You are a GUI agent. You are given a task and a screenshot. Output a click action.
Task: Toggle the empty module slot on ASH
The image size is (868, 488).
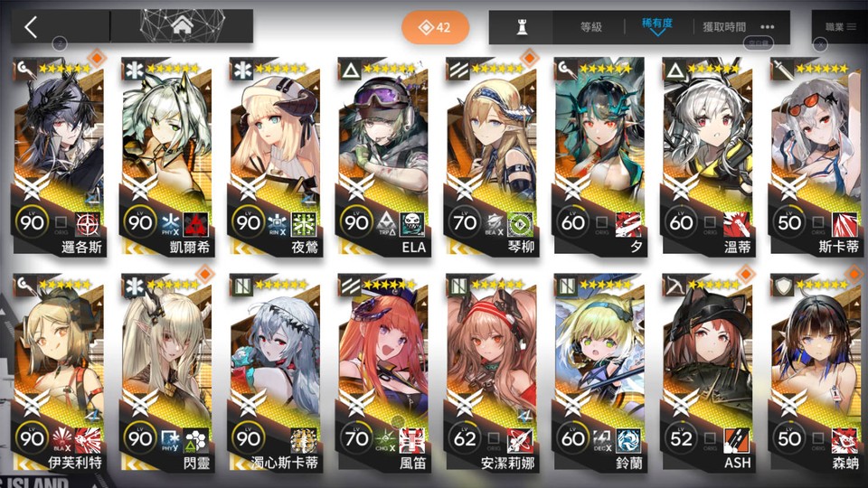(x=710, y=438)
